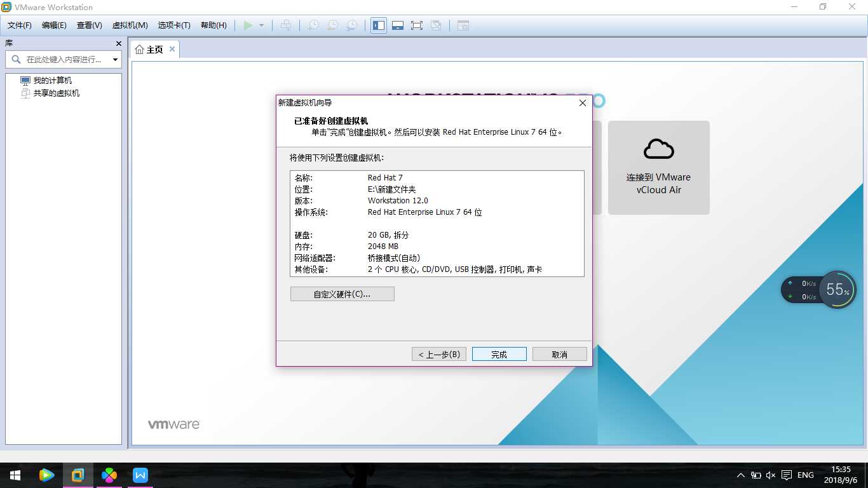
Task: Click the 取消 cancel button
Action: click(x=559, y=354)
